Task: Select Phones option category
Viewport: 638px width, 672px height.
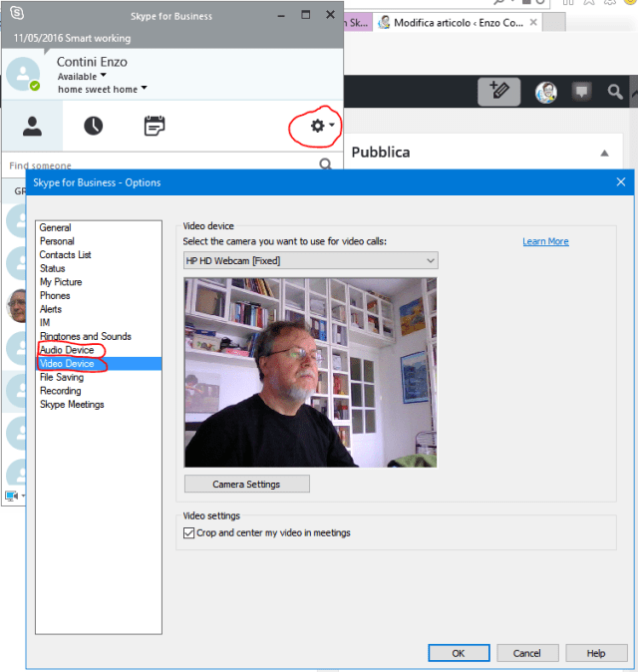Action: [55, 296]
